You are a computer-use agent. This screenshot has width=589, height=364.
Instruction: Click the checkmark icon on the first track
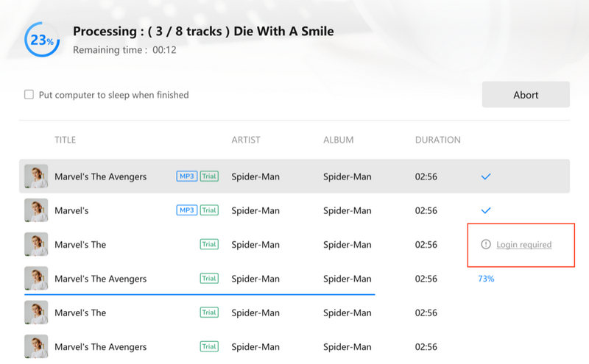click(486, 176)
